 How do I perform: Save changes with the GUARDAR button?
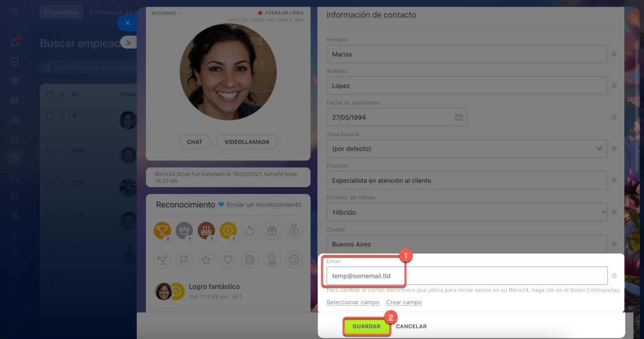tap(366, 326)
